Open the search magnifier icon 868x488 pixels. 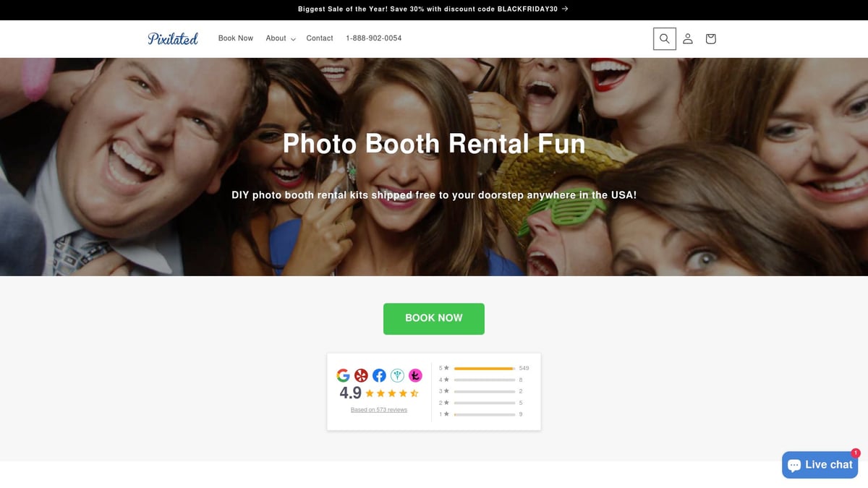[x=664, y=38]
